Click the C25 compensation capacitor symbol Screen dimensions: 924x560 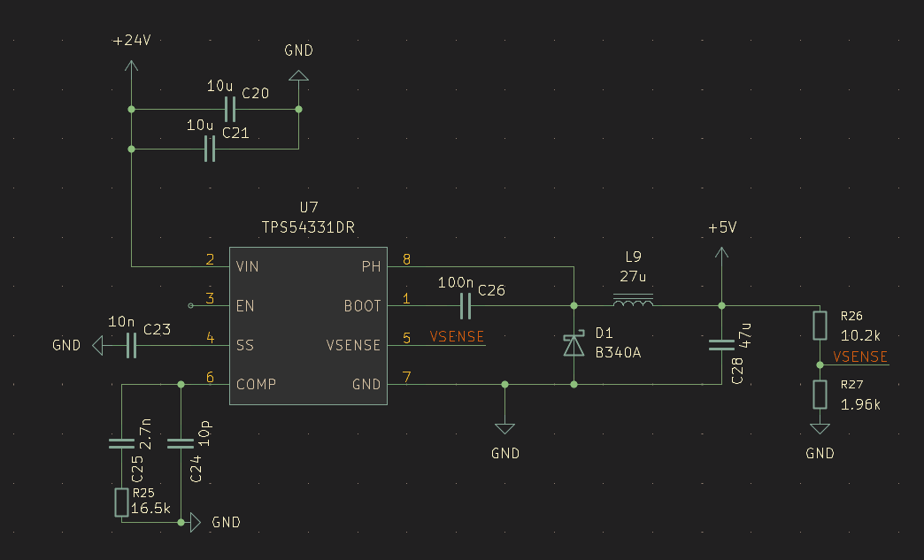pyautogui.click(x=121, y=444)
